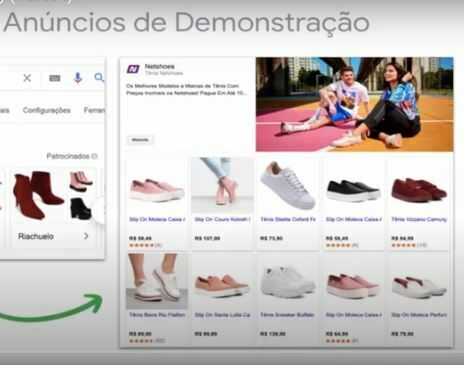The width and height of the screenshot is (464, 365).
Task: Click the blue magnifier search icon
Action: pos(99,78)
